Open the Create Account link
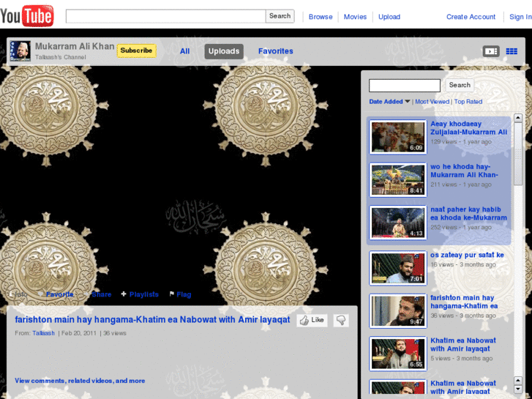 click(x=471, y=17)
